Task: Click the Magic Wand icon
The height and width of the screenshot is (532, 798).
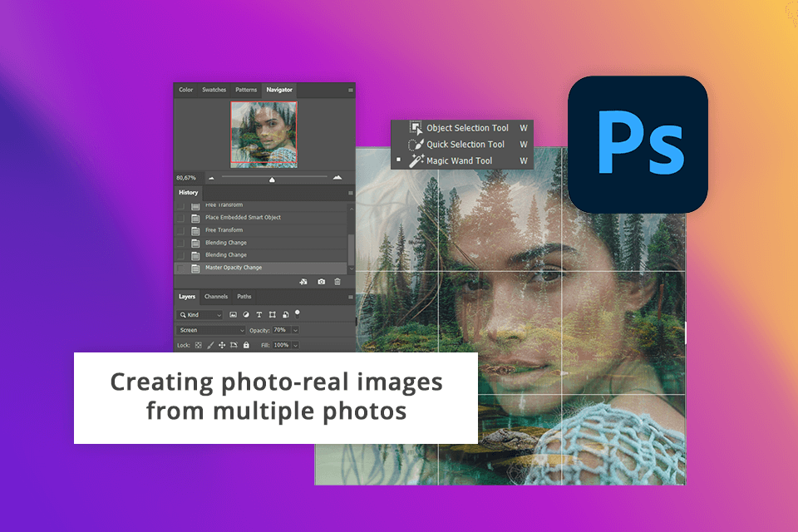Action: (416, 161)
